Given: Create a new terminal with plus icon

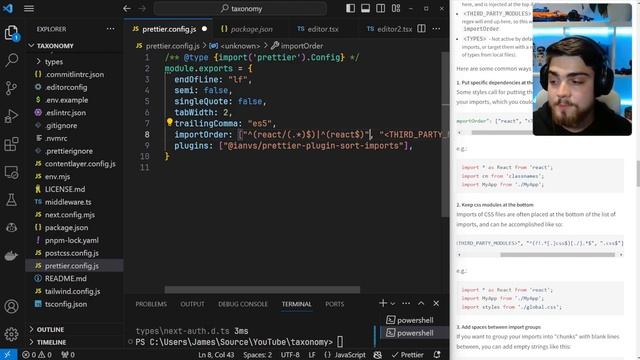Looking at the screenshot, I should 383,303.
